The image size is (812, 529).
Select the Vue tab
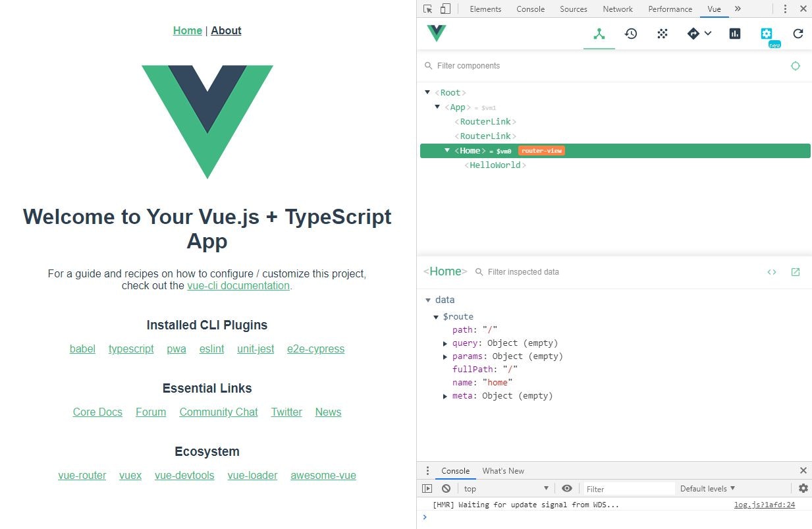tap(714, 9)
